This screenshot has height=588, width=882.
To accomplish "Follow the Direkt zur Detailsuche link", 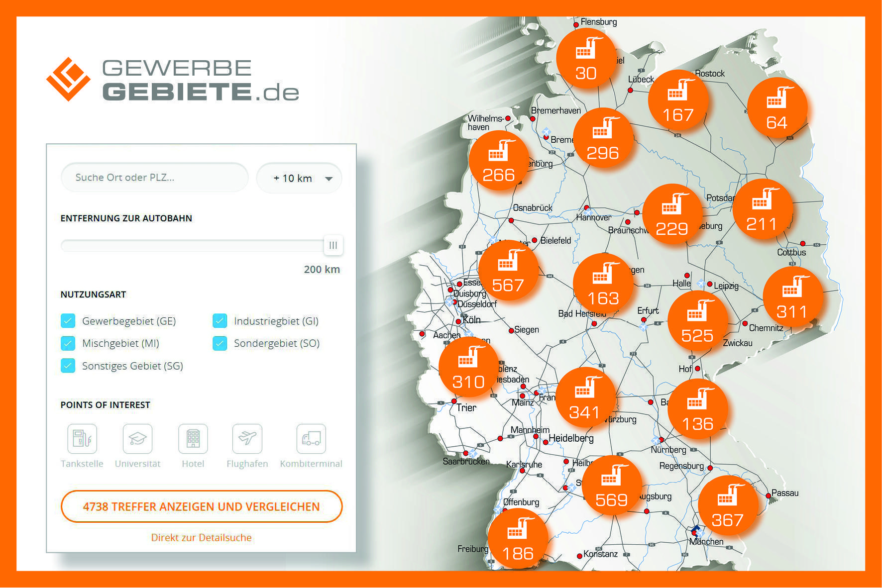I will click(202, 538).
